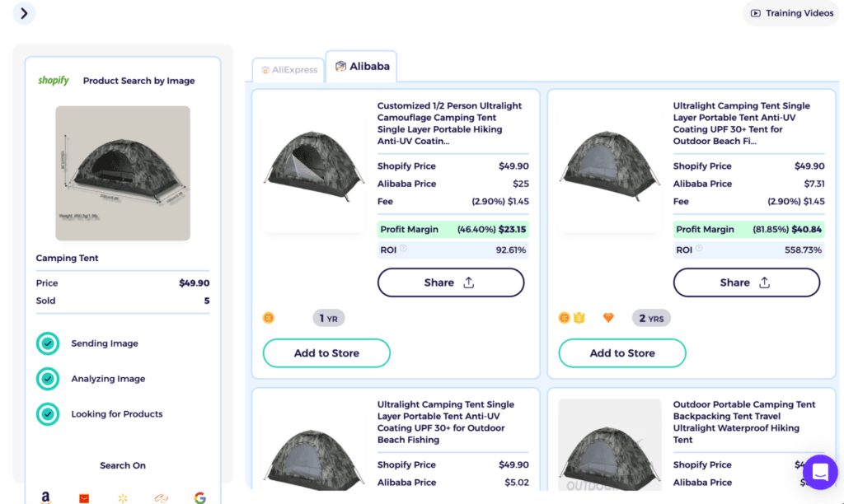Image resolution: width=844 pixels, height=504 pixels.
Task: Expand the sidebar with the arrow button
Action: (23, 14)
